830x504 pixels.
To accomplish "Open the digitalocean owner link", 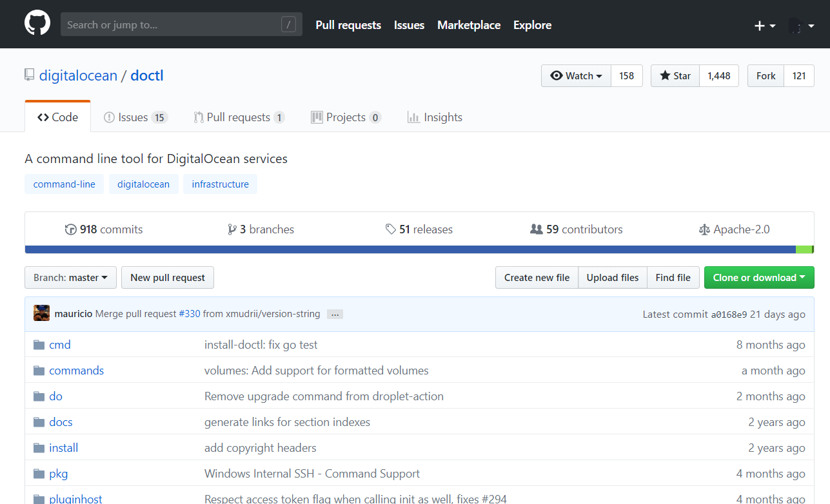I will tap(78, 75).
